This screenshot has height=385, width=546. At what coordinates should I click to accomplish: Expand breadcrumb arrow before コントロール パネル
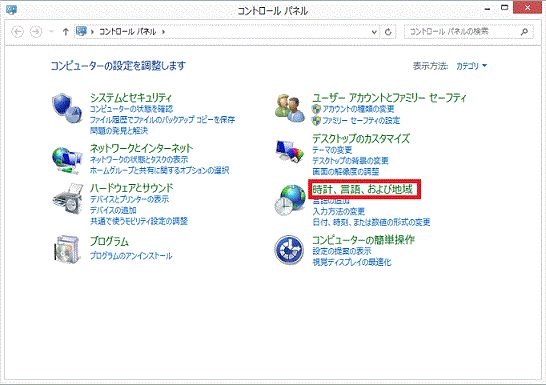(x=92, y=32)
